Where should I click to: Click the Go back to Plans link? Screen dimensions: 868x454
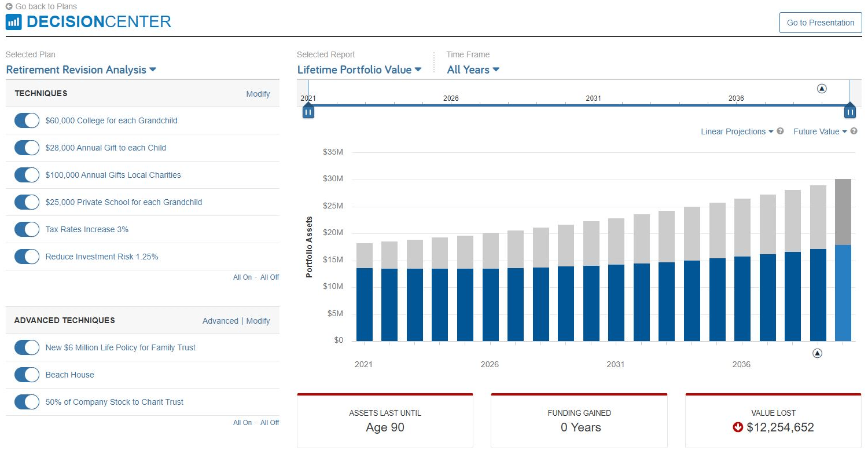tap(46, 6)
